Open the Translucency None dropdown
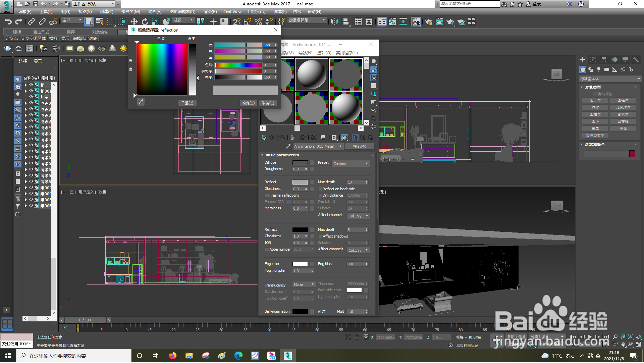 tap(304, 285)
